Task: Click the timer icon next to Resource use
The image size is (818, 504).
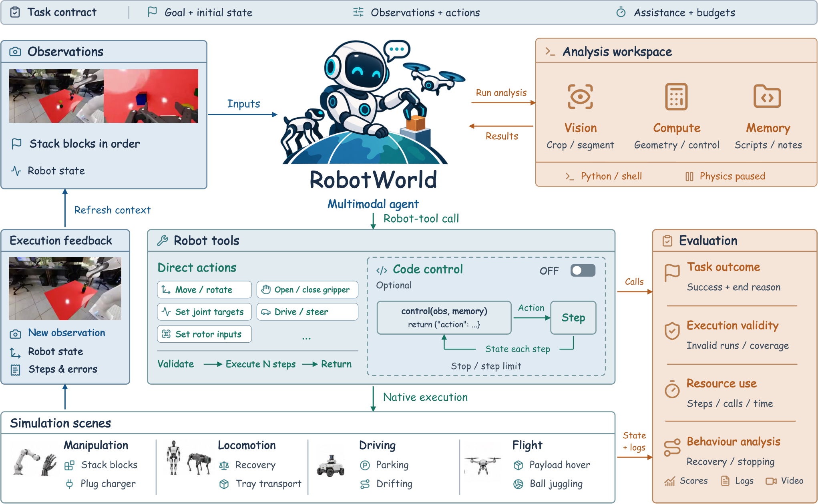Action: 672,389
